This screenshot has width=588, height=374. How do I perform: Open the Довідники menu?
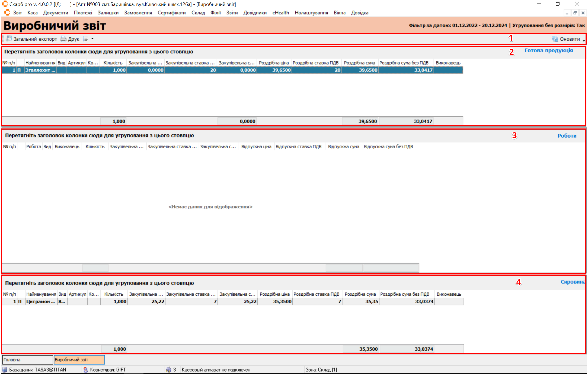pos(255,13)
